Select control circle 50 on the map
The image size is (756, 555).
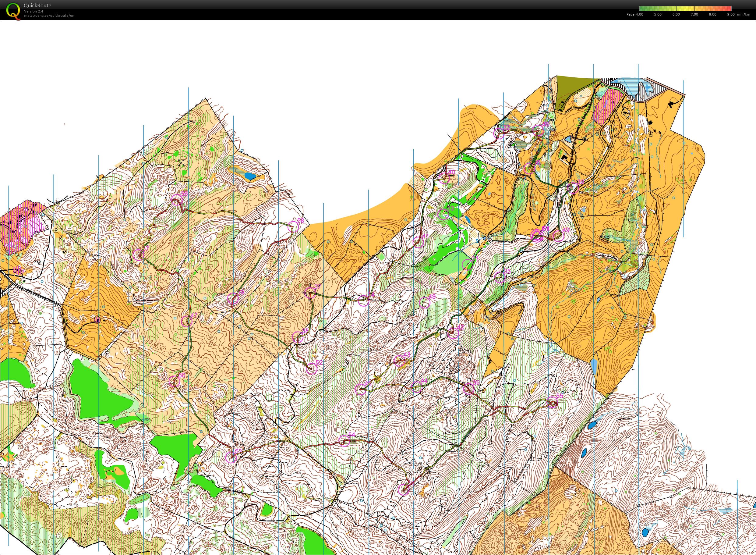coord(174,381)
